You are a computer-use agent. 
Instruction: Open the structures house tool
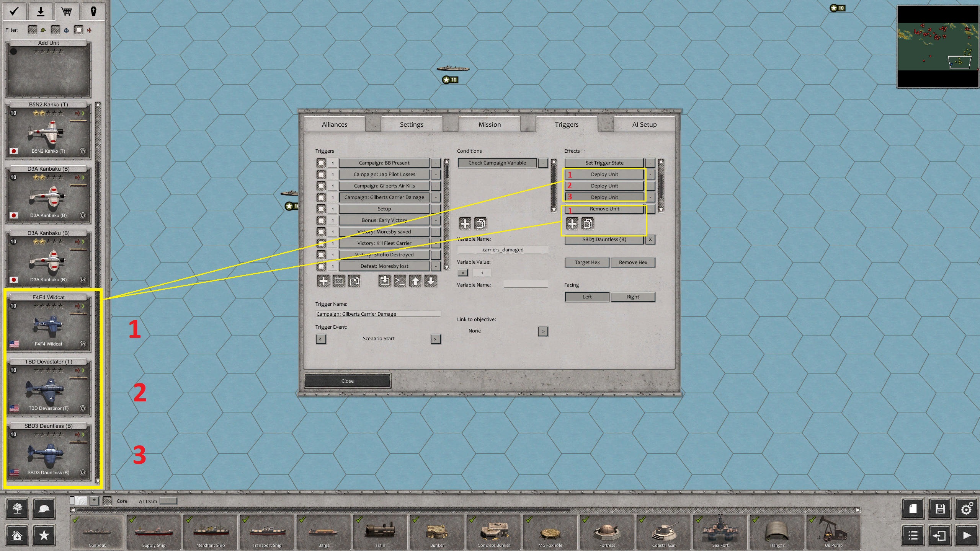(x=17, y=535)
